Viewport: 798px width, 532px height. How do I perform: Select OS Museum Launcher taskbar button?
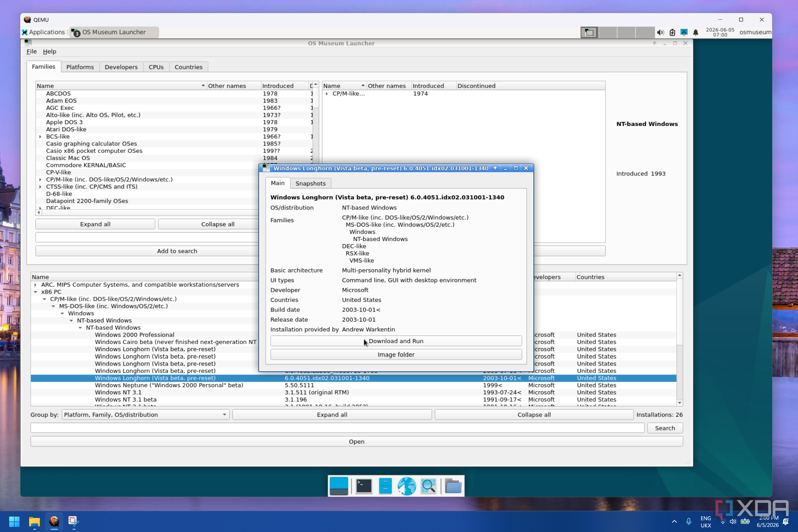(114, 32)
